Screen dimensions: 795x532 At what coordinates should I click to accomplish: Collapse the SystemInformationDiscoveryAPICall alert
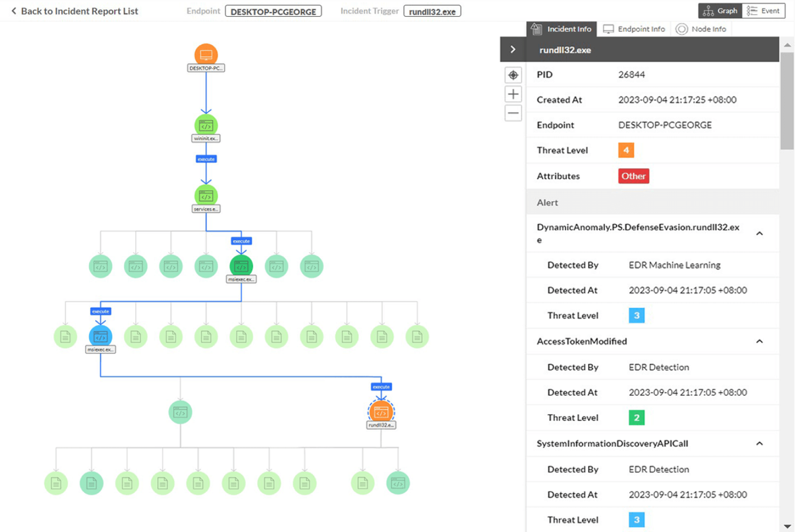760,443
